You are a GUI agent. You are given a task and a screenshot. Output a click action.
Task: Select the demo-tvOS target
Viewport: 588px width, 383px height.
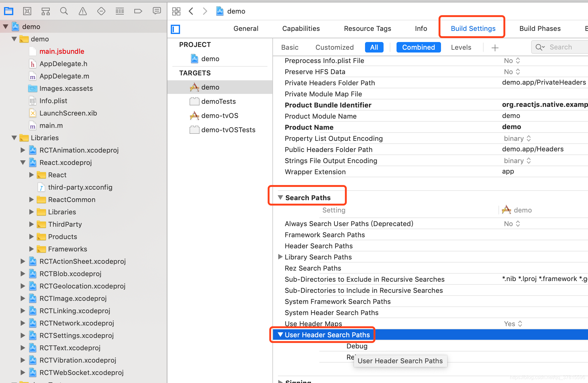(214, 116)
